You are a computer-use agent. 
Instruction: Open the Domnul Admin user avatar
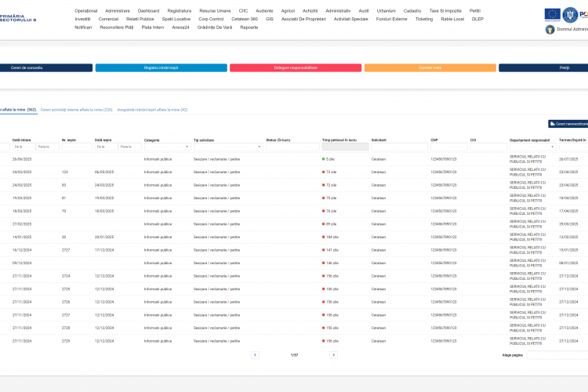[550, 29]
